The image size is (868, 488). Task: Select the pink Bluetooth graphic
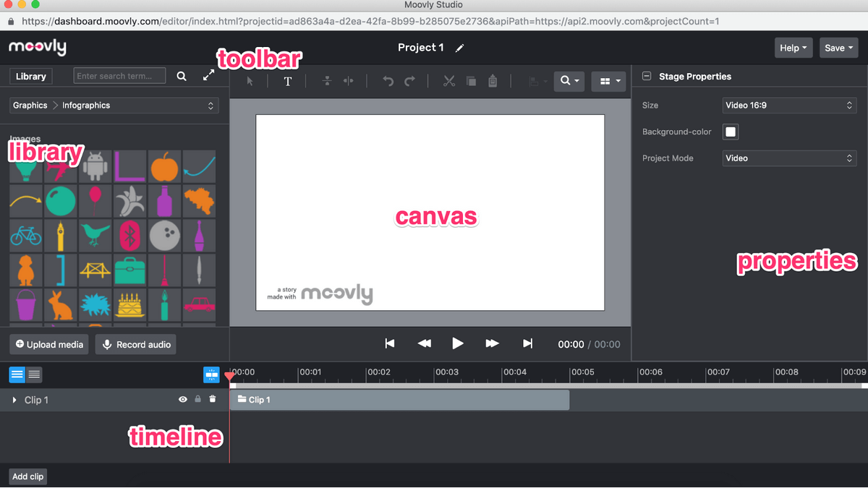(x=130, y=235)
